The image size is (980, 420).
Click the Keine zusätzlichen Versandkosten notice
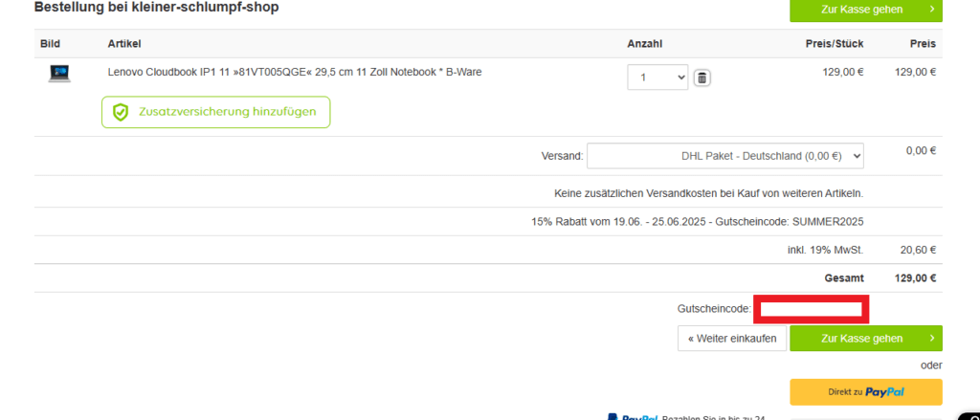[x=709, y=194]
